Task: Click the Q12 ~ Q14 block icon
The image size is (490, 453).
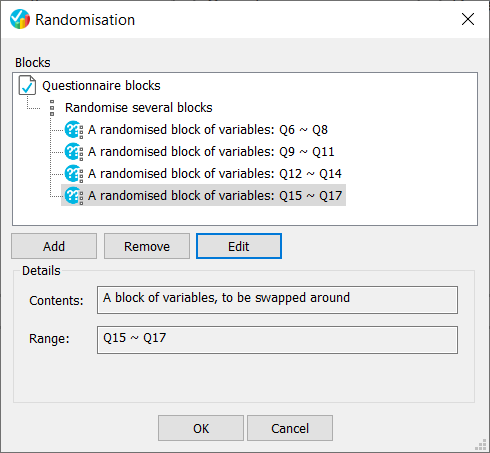Action: tap(74, 174)
